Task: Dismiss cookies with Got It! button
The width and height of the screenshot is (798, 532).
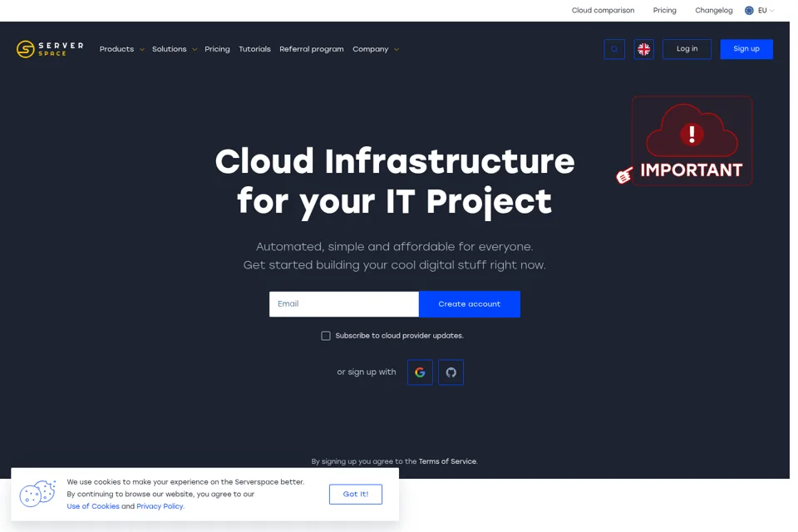Action: pos(355,495)
